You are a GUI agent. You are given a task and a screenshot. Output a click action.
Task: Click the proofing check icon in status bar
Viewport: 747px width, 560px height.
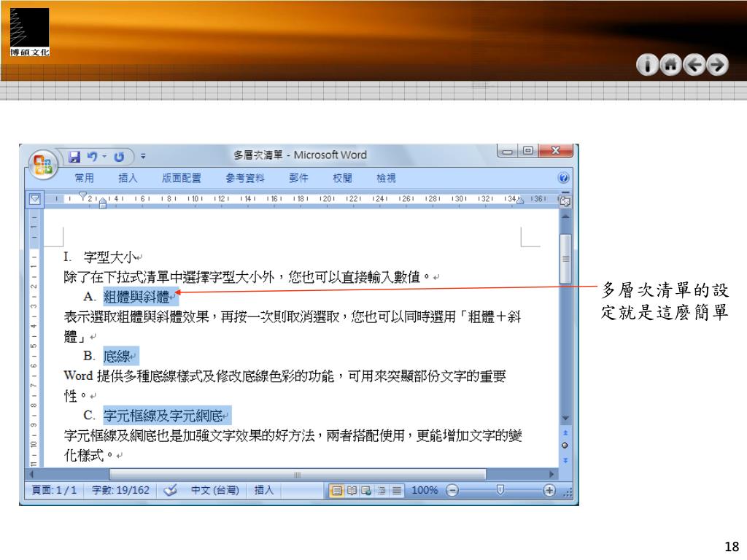pos(170,490)
